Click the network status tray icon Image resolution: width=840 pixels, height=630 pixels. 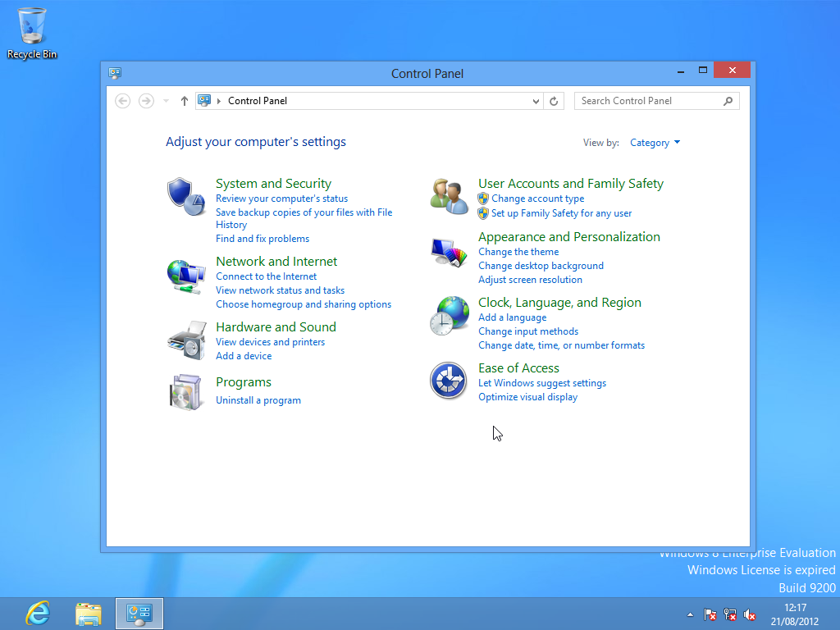tap(730, 614)
